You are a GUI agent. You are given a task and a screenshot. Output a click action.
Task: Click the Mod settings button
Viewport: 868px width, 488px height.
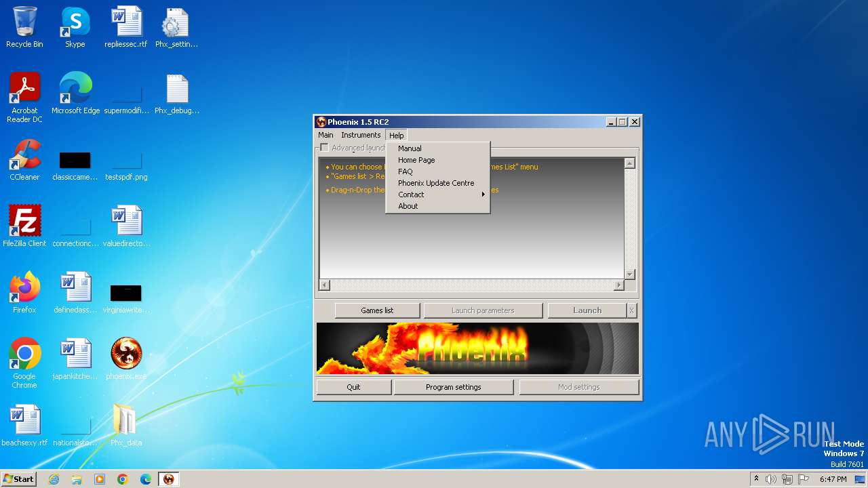[x=578, y=387]
